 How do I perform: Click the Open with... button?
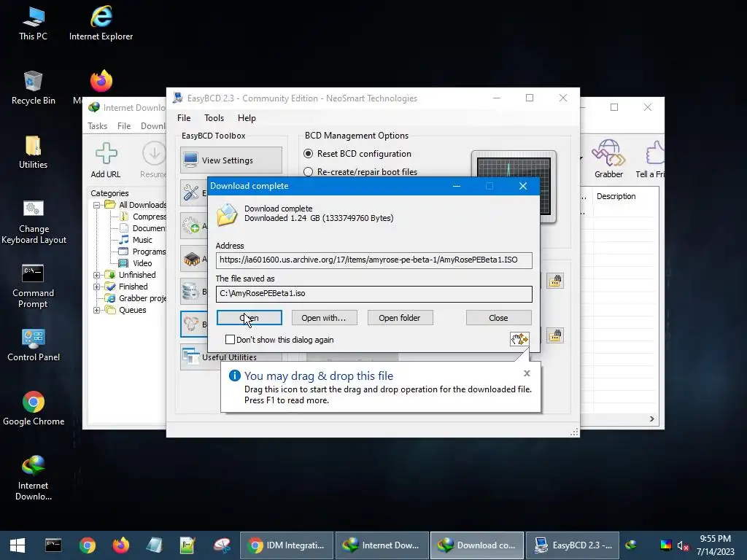click(x=324, y=318)
